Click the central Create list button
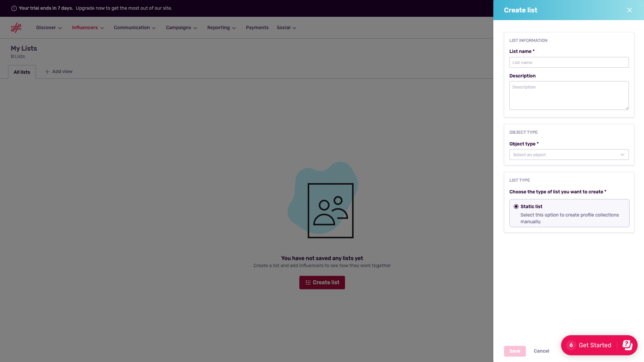The height and width of the screenshot is (362, 644). coord(322,283)
